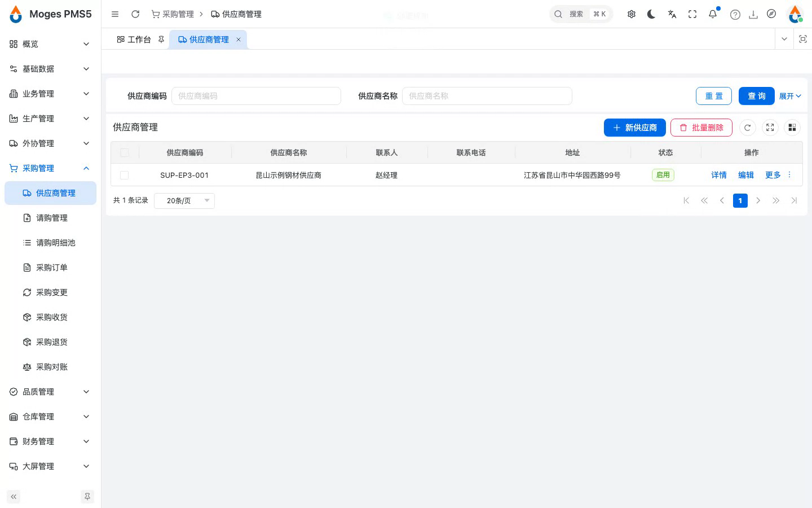Open 请购管理 in the sidebar

point(50,218)
